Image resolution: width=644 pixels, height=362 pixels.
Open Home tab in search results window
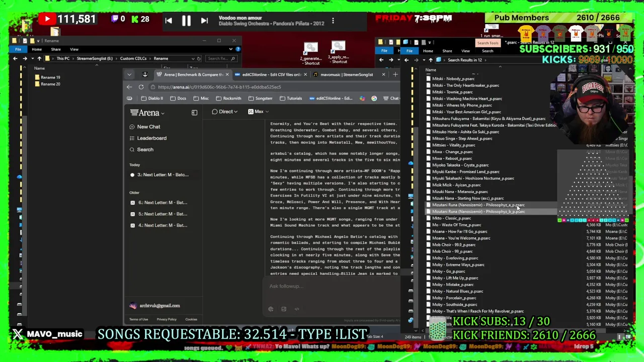428,51
